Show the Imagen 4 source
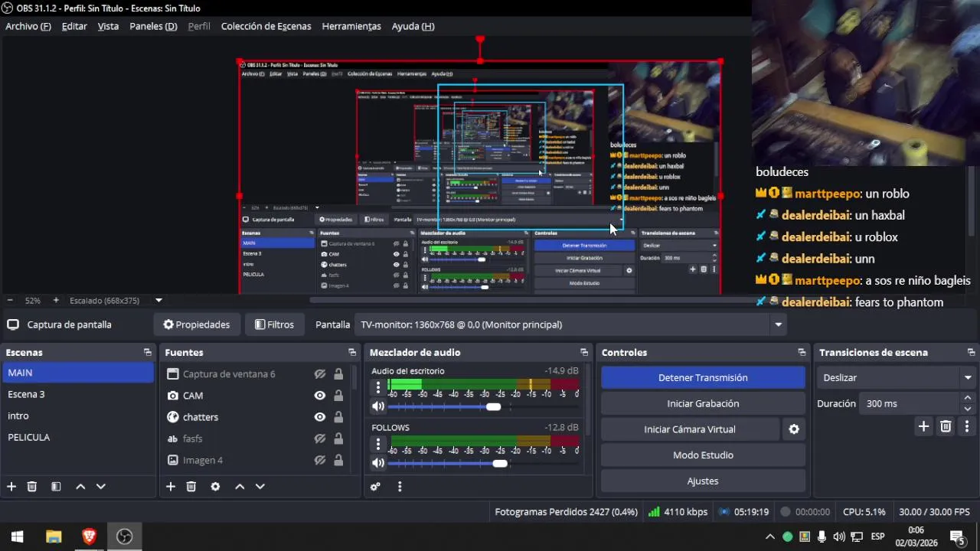980x551 pixels. [x=320, y=460]
